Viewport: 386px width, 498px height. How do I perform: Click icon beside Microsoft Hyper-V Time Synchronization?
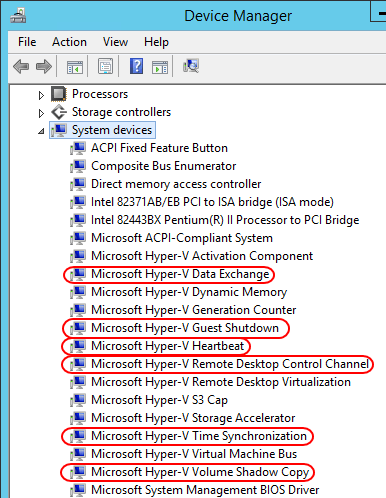tap(78, 436)
